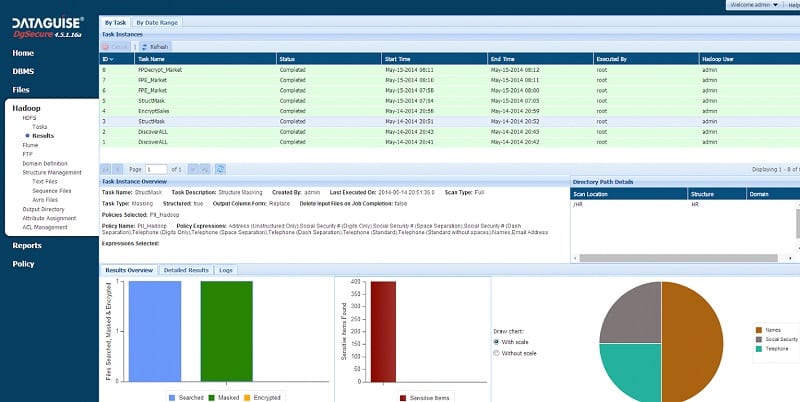
Task: Switch to the By Task tab
Action: (115, 22)
